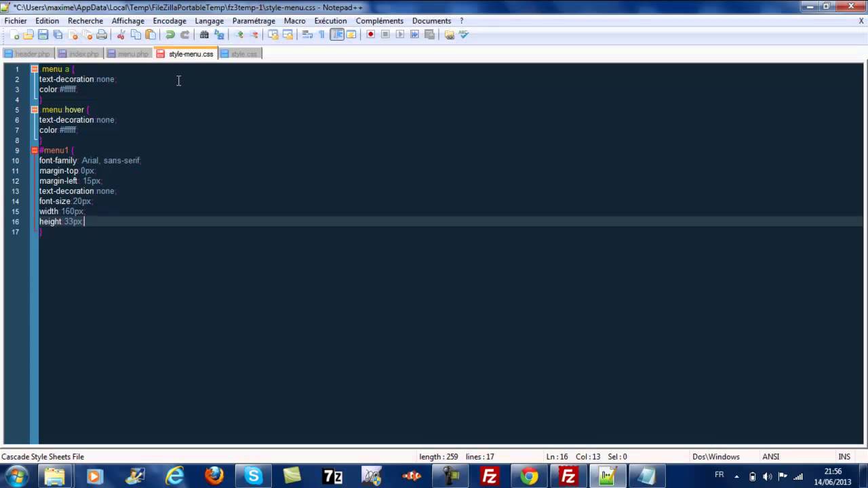868x488 pixels.
Task: Collapse the .menu a block on line 1
Action: coord(34,69)
